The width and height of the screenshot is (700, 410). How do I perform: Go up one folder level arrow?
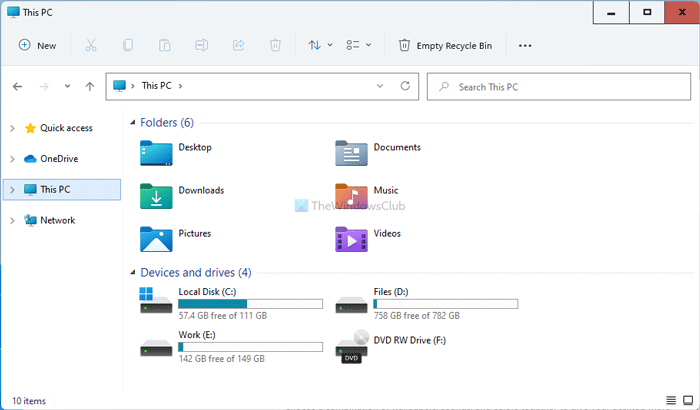[x=90, y=87]
